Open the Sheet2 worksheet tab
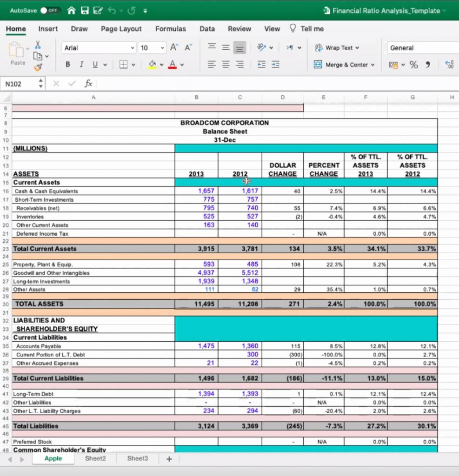The height and width of the screenshot is (476, 459). coord(95,458)
